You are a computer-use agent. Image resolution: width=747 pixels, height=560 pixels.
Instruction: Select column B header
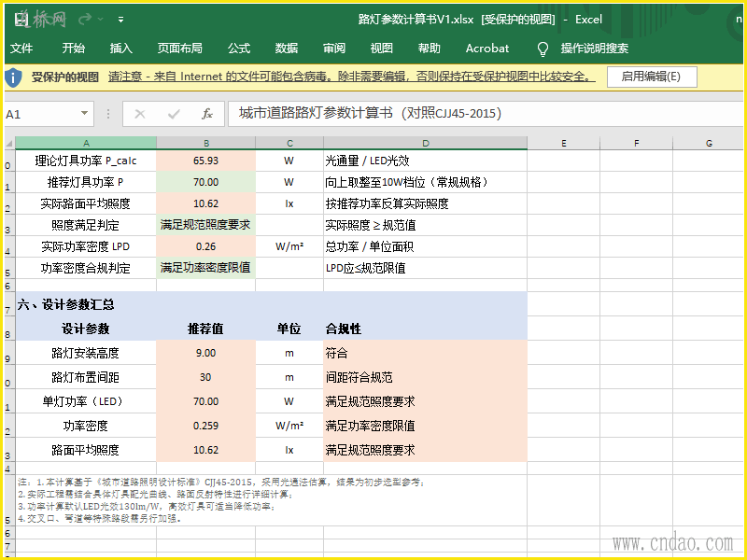pos(205,143)
